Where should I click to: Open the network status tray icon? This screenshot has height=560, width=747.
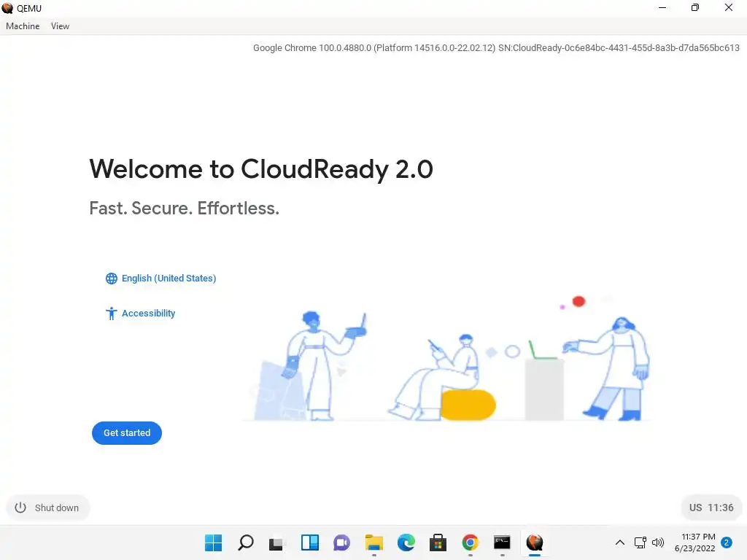[x=640, y=542]
